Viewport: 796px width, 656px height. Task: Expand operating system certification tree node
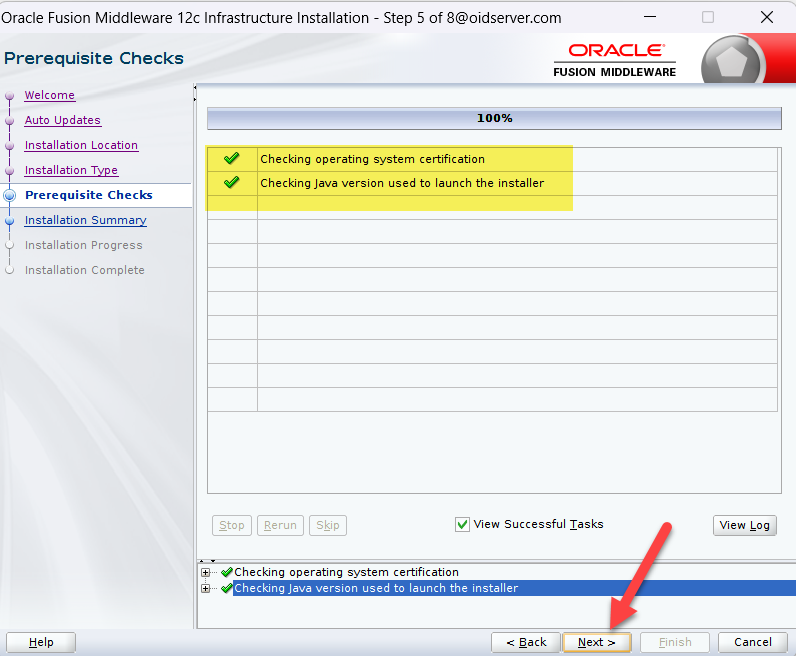point(206,573)
